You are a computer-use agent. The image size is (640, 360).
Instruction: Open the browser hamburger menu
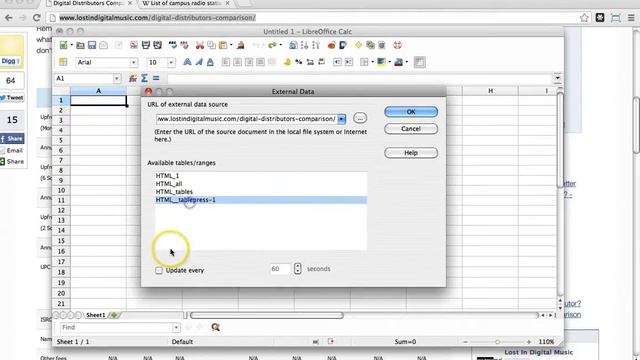coord(631,18)
